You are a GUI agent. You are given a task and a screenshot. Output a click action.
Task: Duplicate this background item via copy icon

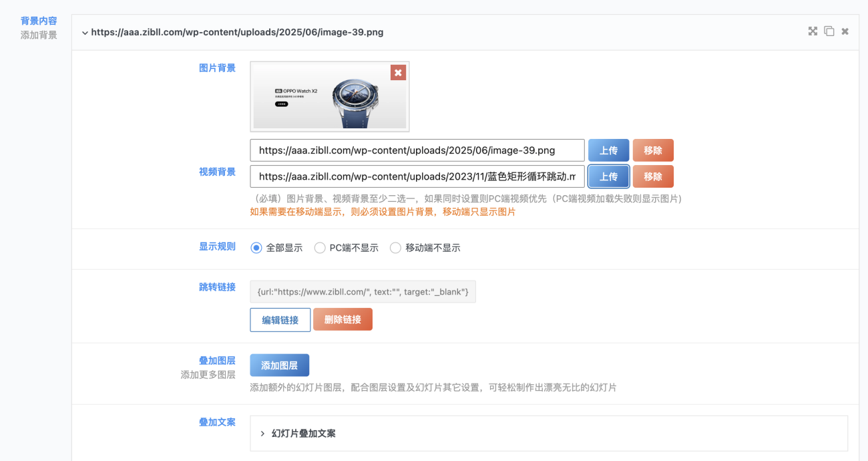(x=829, y=31)
